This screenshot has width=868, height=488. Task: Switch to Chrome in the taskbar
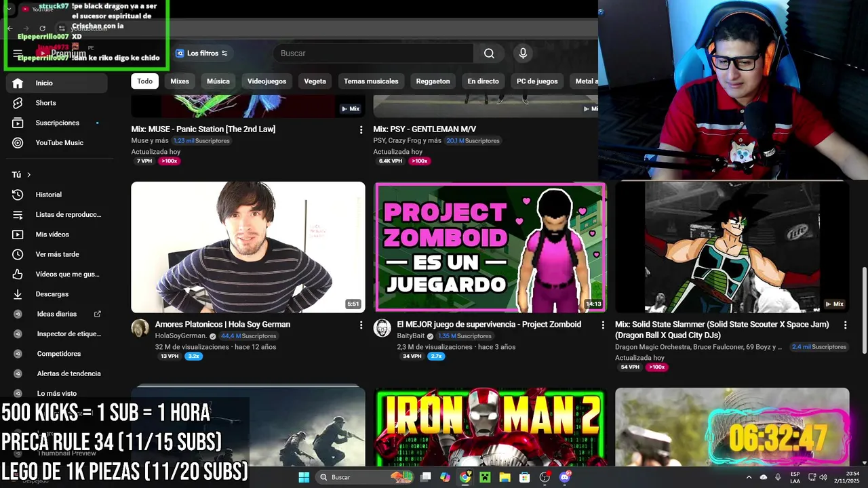point(465,477)
